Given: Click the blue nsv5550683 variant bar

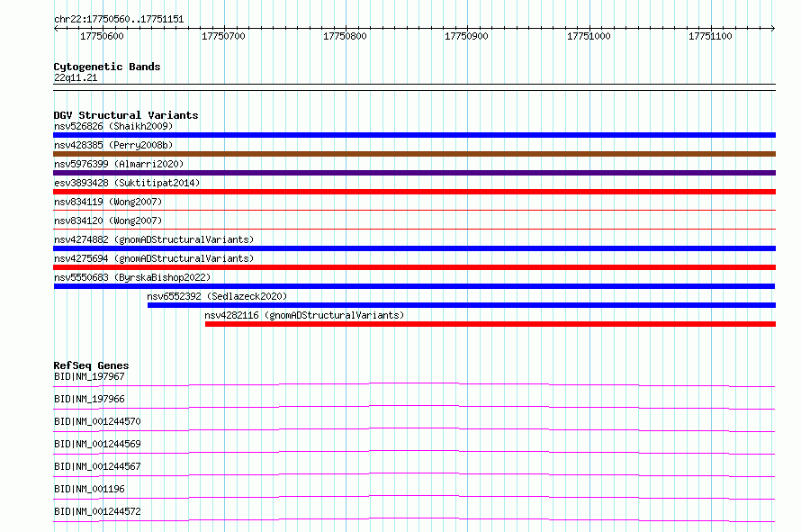Looking at the screenshot, I should tap(414, 286).
